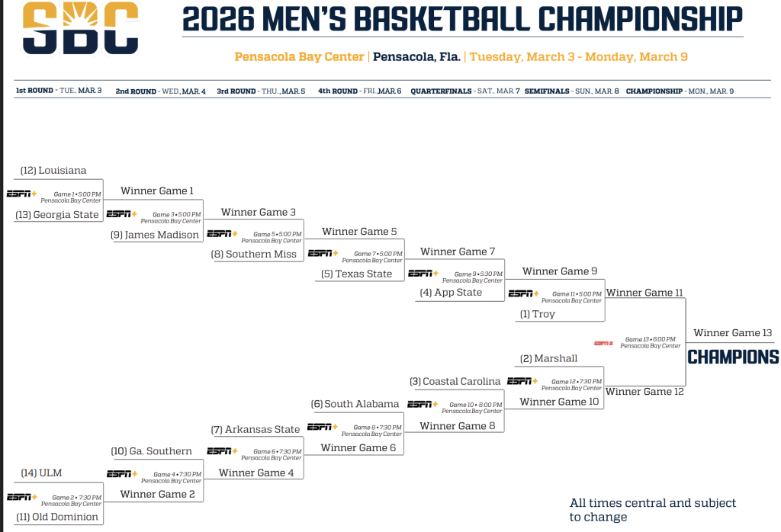Click the red ESPN logo for Game 13
Viewport: 781px width, 532px height.
tap(603, 343)
